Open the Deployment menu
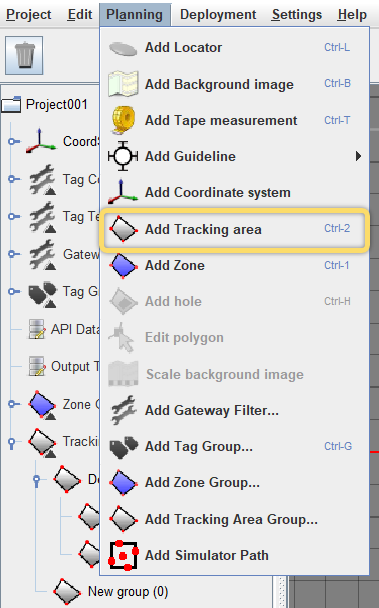379x608 pixels. [218, 15]
